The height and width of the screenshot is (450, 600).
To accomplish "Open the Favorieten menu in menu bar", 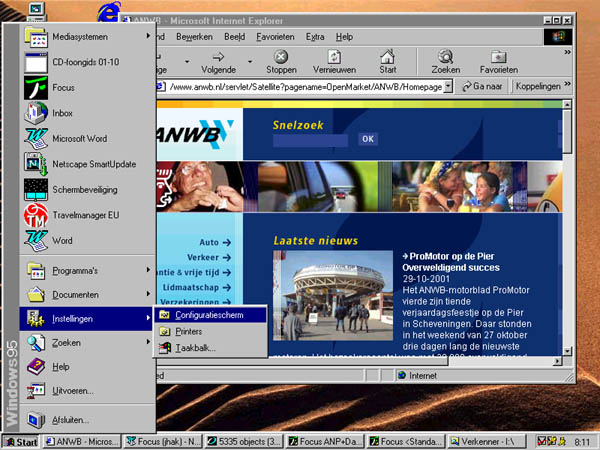I will 275,36.
